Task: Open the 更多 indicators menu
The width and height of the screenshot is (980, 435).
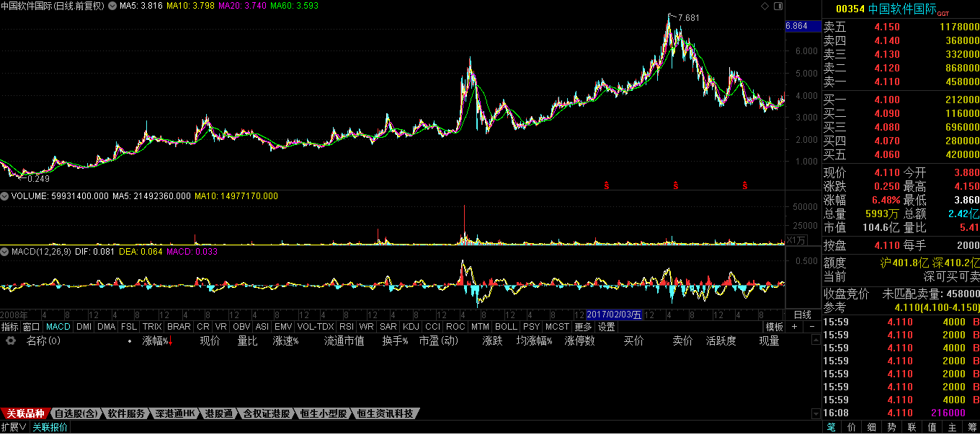Action: (583, 327)
